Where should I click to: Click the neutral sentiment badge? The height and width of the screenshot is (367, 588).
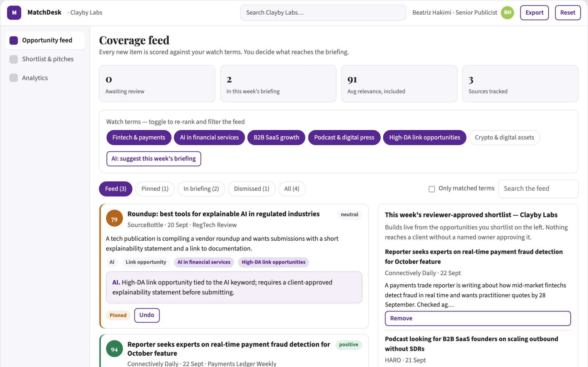coord(349,215)
